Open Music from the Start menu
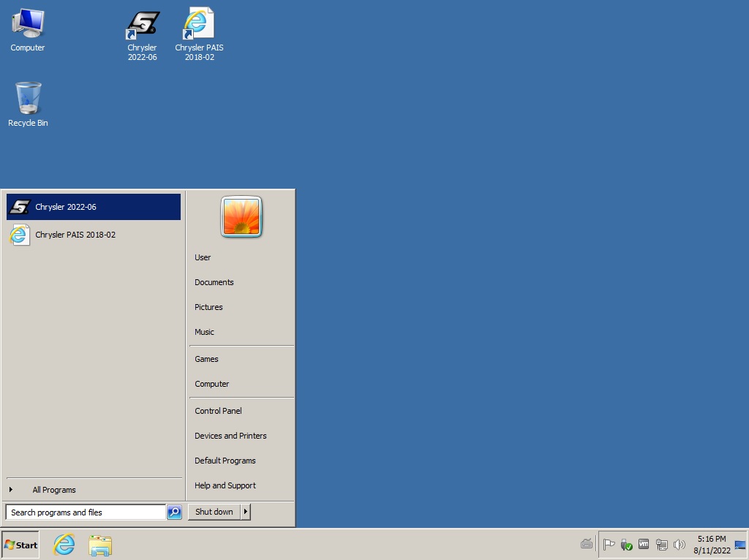This screenshot has height=560, width=749. [204, 332]
